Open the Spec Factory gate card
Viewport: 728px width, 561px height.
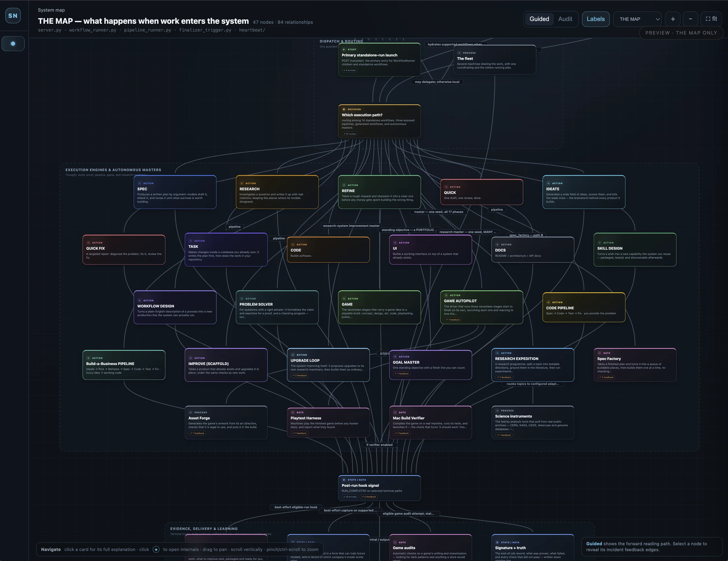tap(635, 365)
